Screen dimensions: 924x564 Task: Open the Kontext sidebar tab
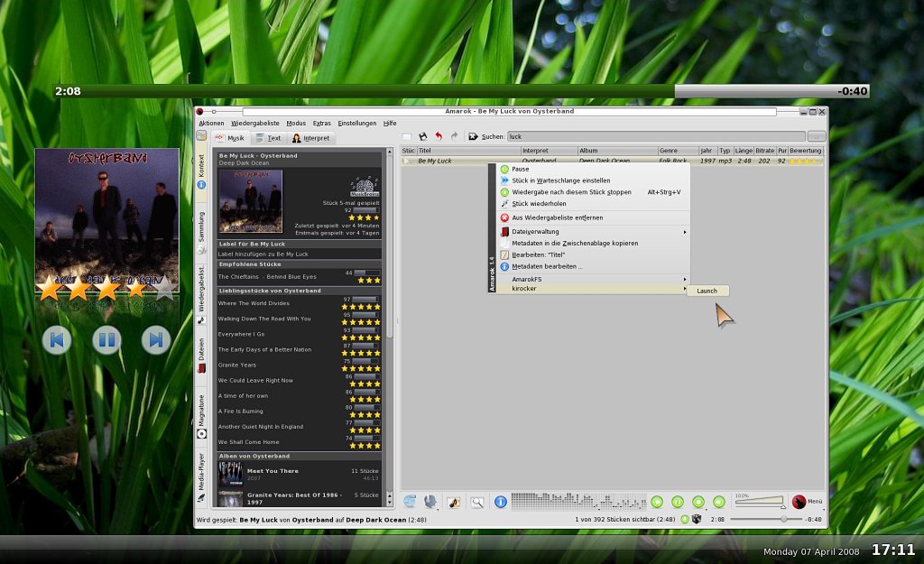click(x=201, y=171)
